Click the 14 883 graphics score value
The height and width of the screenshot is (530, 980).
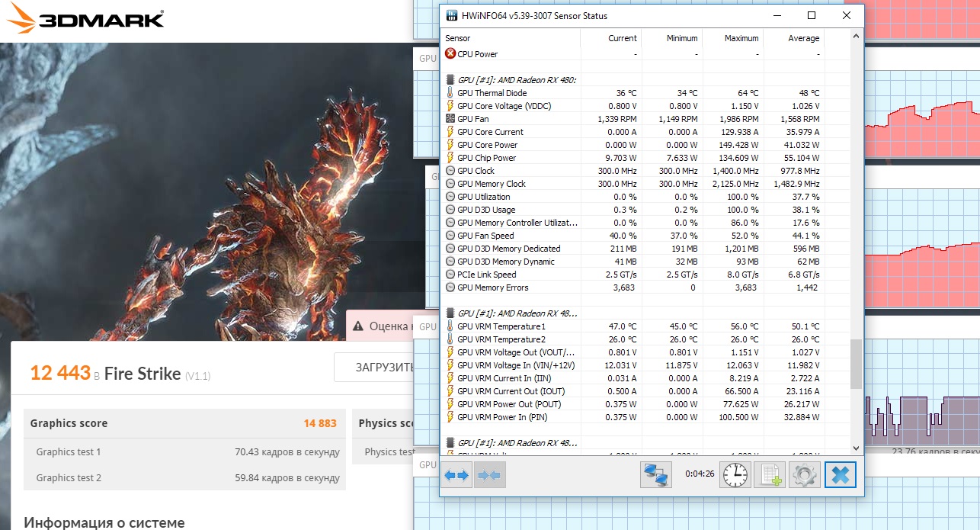click(x=320, y=423)
